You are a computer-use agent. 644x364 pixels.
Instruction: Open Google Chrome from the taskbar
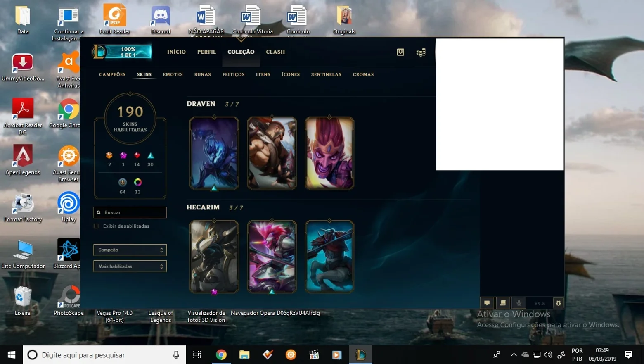(x=221, y=354)
